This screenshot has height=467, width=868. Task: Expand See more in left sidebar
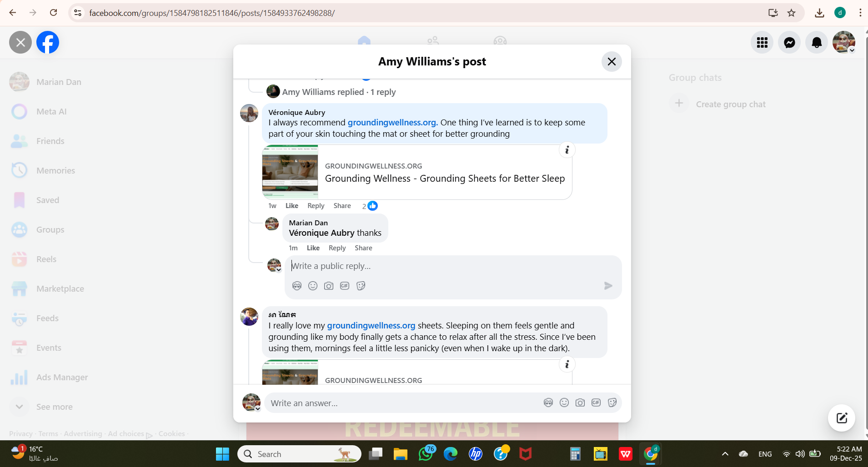pyautogui.click(x=54, y=407)
